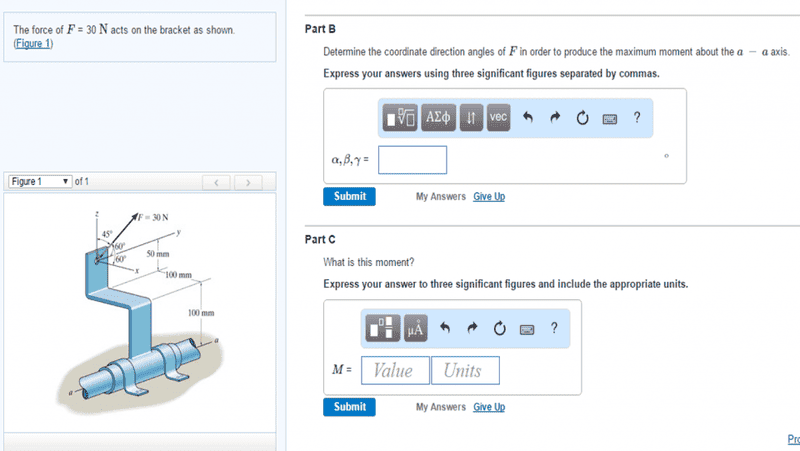800x451 pixels.
Task: Redo entry in Part B toolbar
Action: pyautogui.click(x=556, y=118)
